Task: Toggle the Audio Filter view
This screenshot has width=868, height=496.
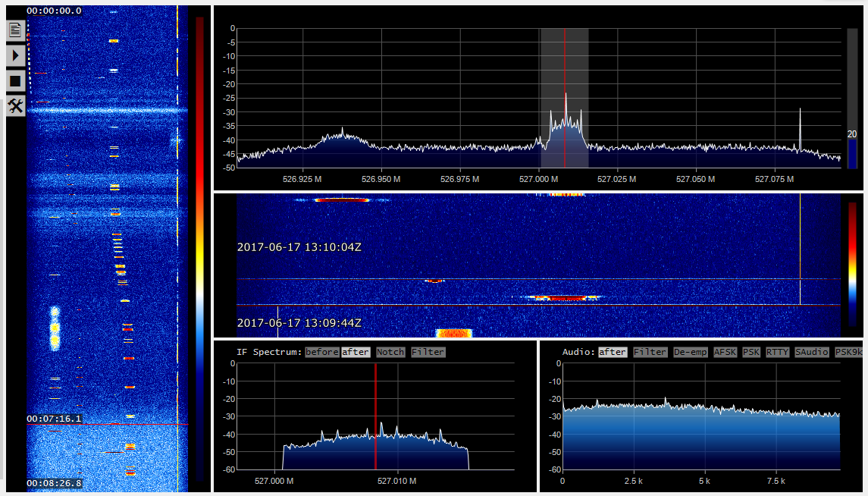Action: (x=650, y=352)
